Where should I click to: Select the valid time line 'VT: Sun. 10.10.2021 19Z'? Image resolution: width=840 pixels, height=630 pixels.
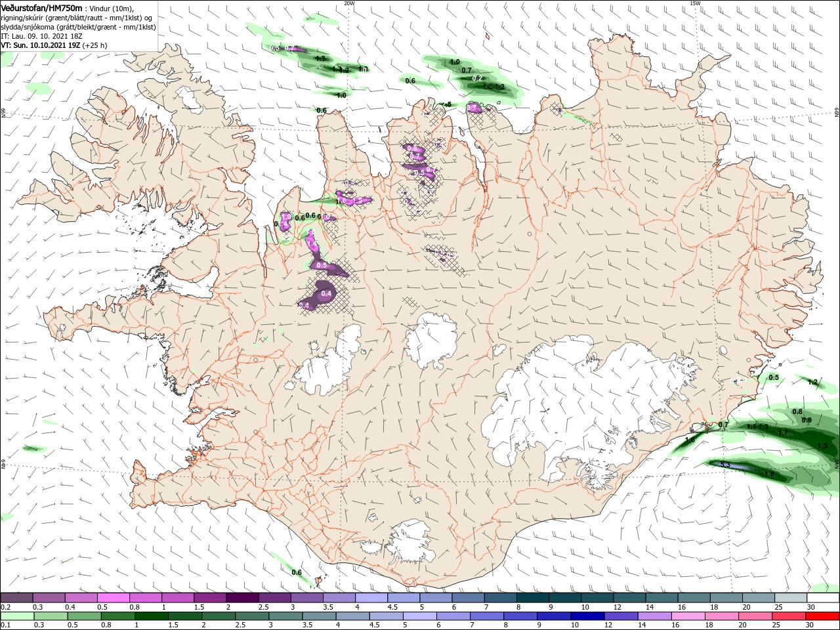[x=39, y=45]
